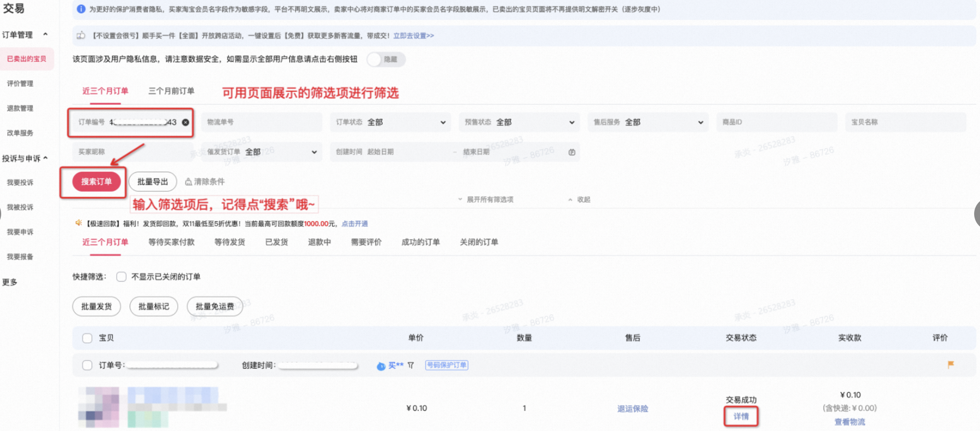The height and width of the screenshot is (431, 980).
Task: Open the 查看物流 link
Action: click(849, 422)
